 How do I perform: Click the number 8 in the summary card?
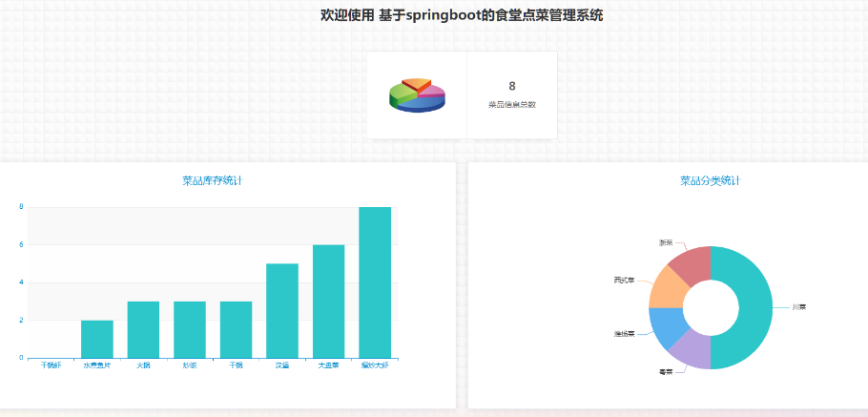512,87
